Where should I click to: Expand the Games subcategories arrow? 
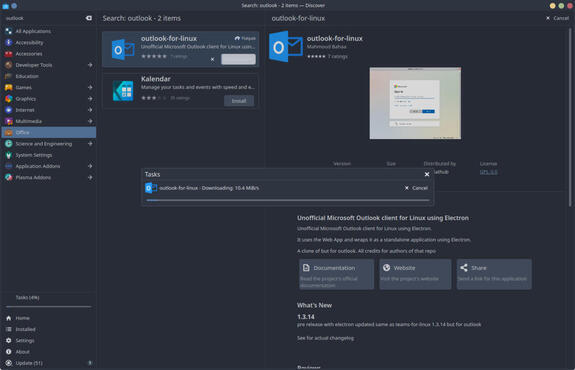point(90,88)
